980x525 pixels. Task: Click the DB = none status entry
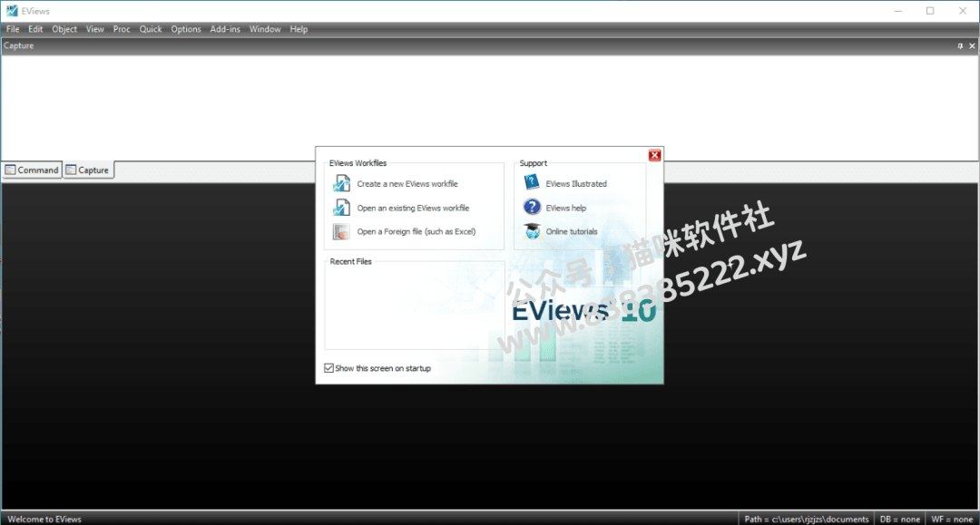coord(900,519)
